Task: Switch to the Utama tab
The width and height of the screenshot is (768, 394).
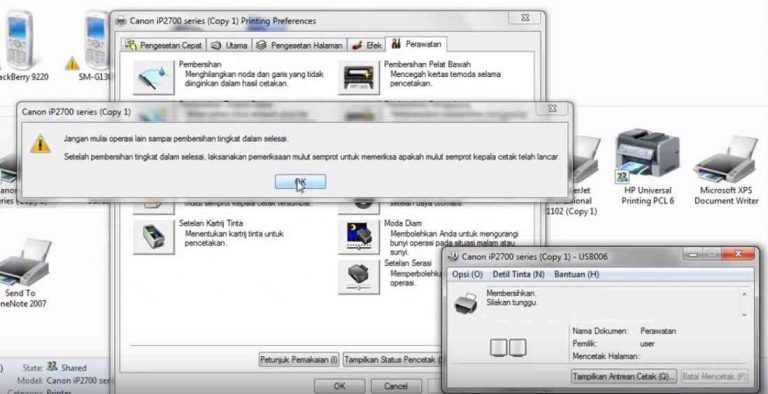Action: 229,45
